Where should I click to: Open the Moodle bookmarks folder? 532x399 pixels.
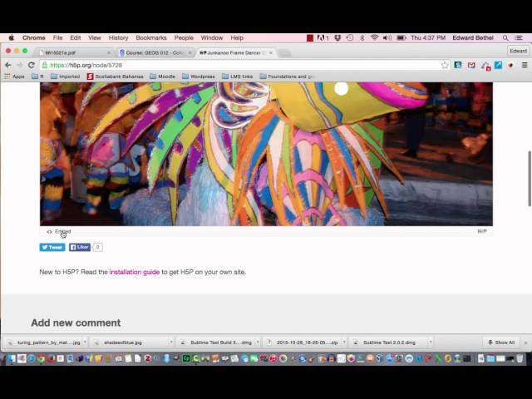pyautogui.click(x=163, y=76)
